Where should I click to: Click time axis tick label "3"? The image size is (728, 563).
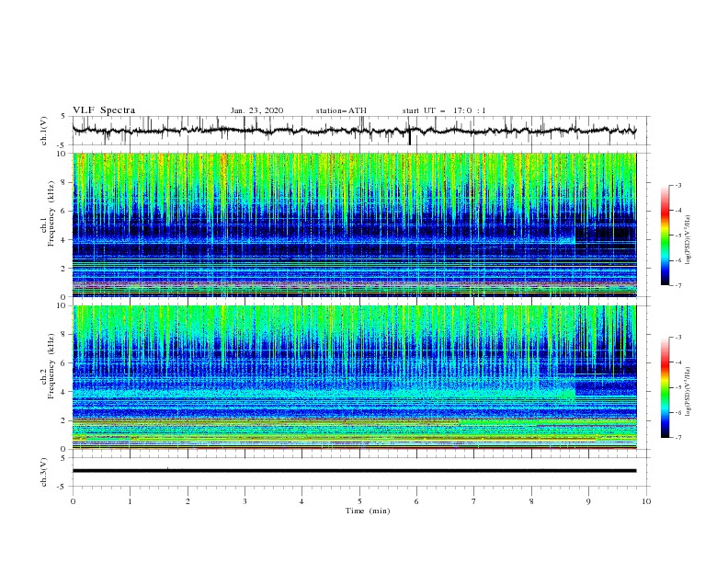245,501
